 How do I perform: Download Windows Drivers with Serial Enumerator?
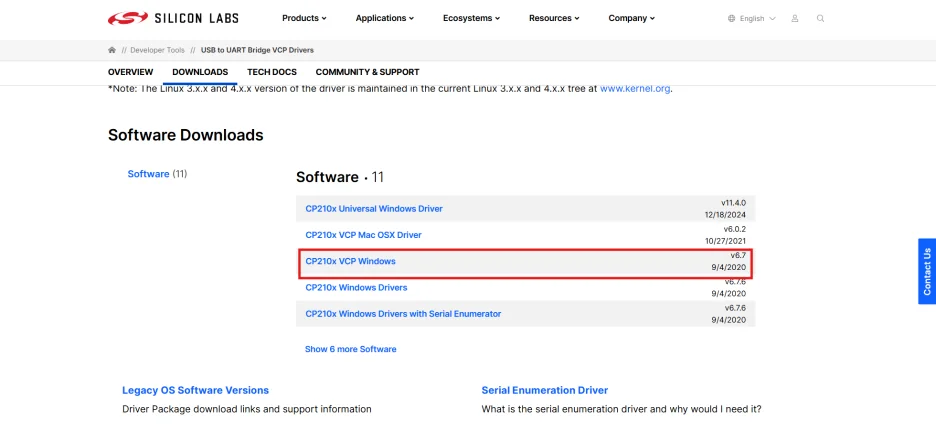coord(403,314)
